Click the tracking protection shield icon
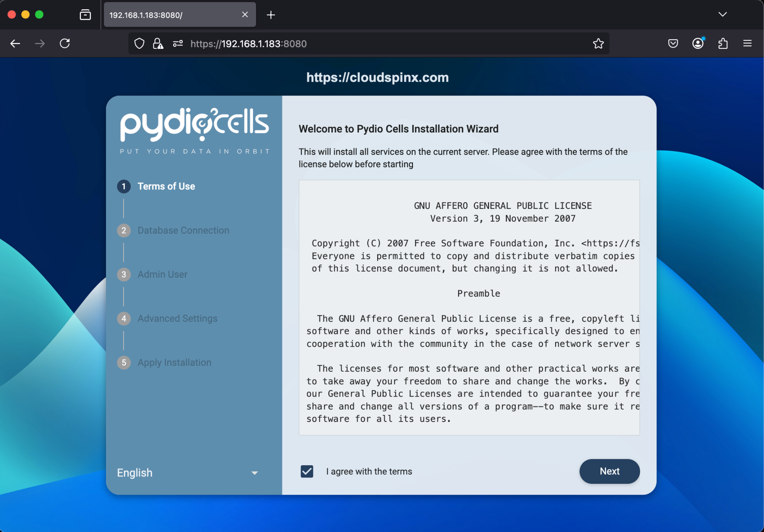Screen dimensions: 764x532 (139, 43)
